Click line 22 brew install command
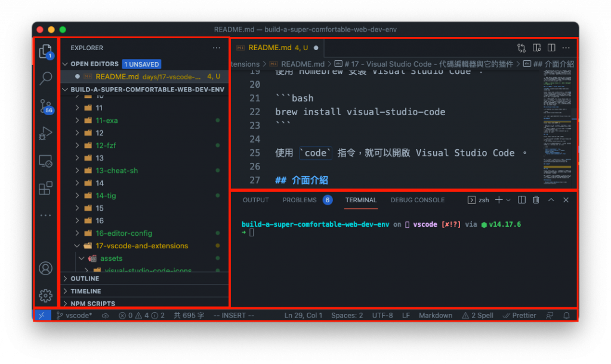611x364 pixels. point(360,112)
